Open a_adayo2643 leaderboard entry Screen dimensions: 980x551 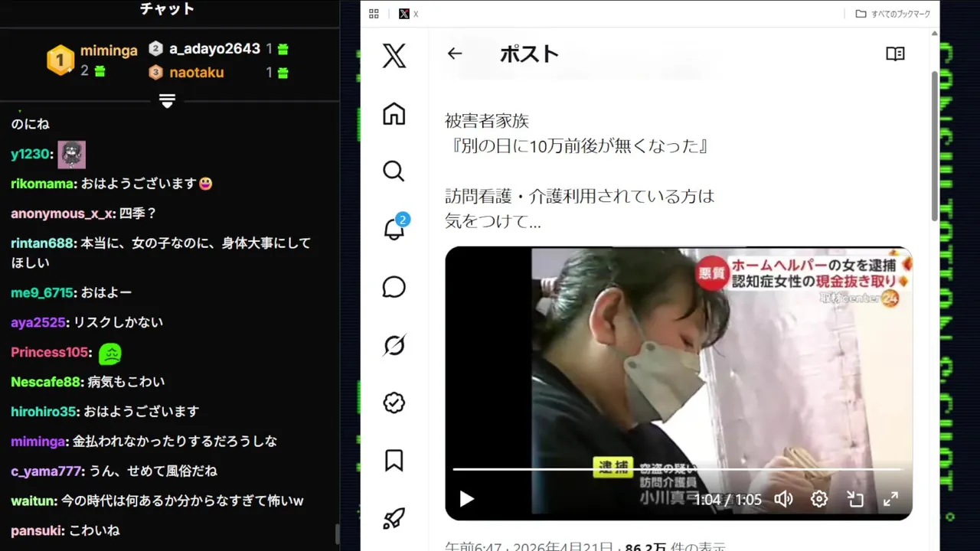pyautogui.click(x=215, y=48)
